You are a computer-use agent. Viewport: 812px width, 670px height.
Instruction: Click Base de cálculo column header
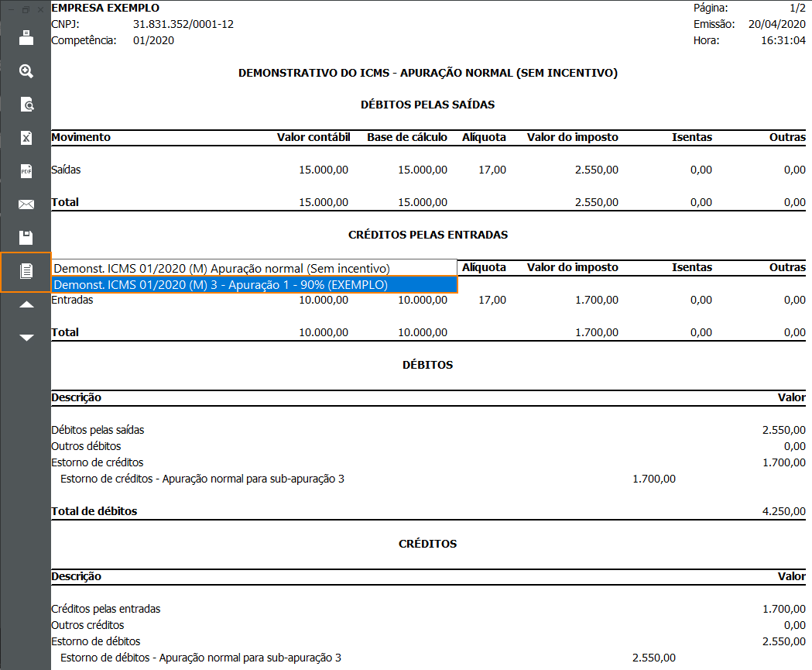[x=407, y=137]
